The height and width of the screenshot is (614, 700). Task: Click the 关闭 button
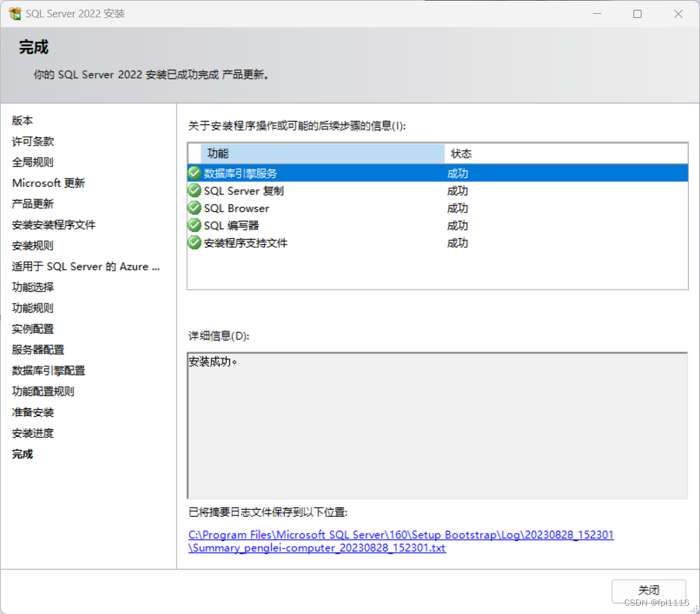pos(649,591)
